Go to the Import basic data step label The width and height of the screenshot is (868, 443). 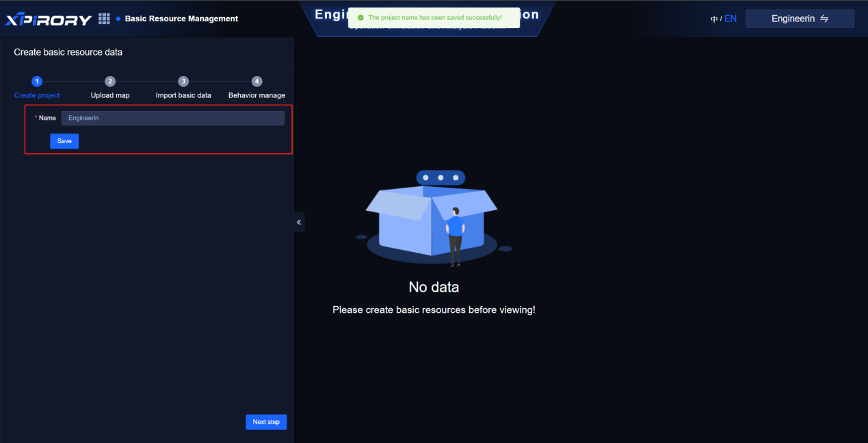point(183,95)
